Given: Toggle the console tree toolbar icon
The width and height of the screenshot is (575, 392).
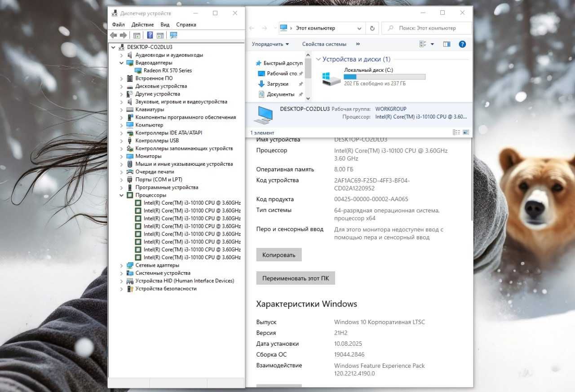Looking at the screenshot, I should [137, 35].
